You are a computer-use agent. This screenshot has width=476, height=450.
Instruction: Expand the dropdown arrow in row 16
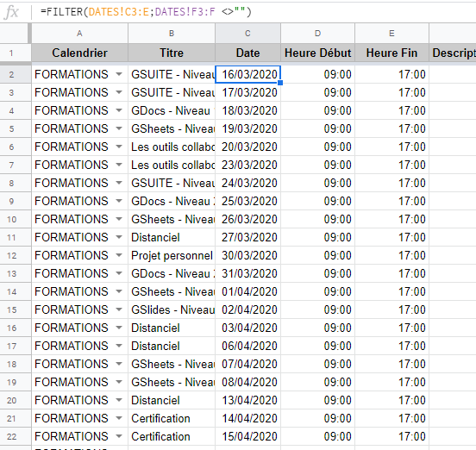pos(119,328)
